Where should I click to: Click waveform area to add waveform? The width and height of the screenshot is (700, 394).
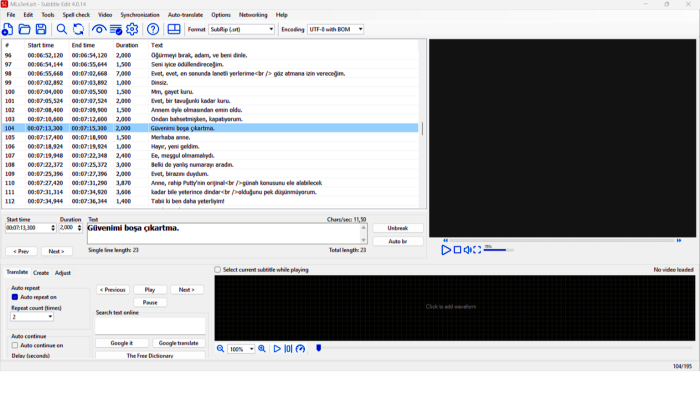point(454,307)
